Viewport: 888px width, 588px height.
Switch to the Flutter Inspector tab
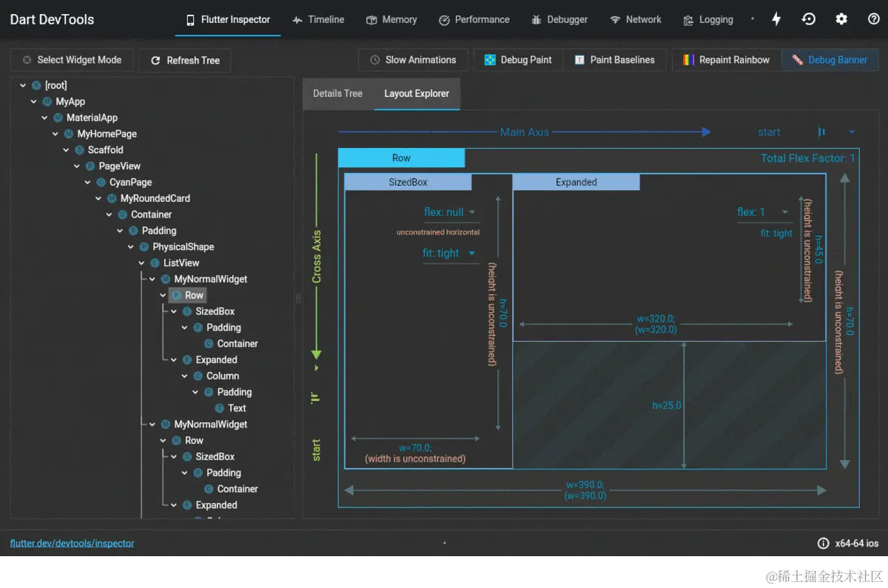(228, 20)
